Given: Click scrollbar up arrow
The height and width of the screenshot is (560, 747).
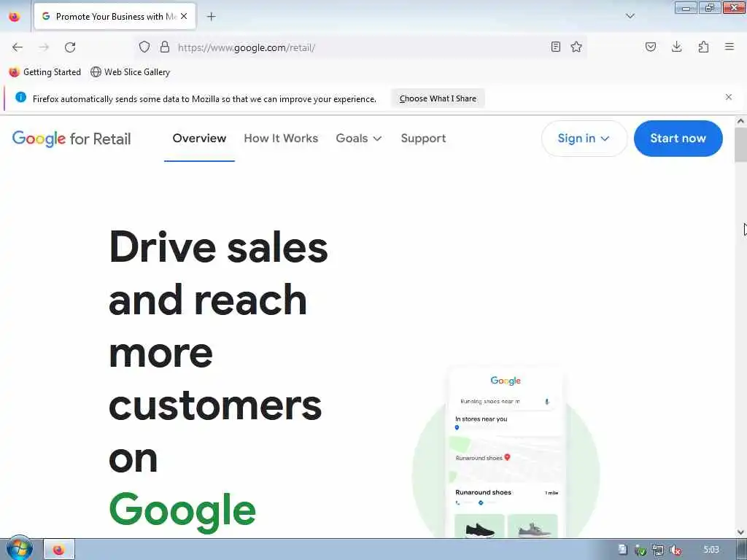Looking at the screenshot, I should tap(740, 121).
